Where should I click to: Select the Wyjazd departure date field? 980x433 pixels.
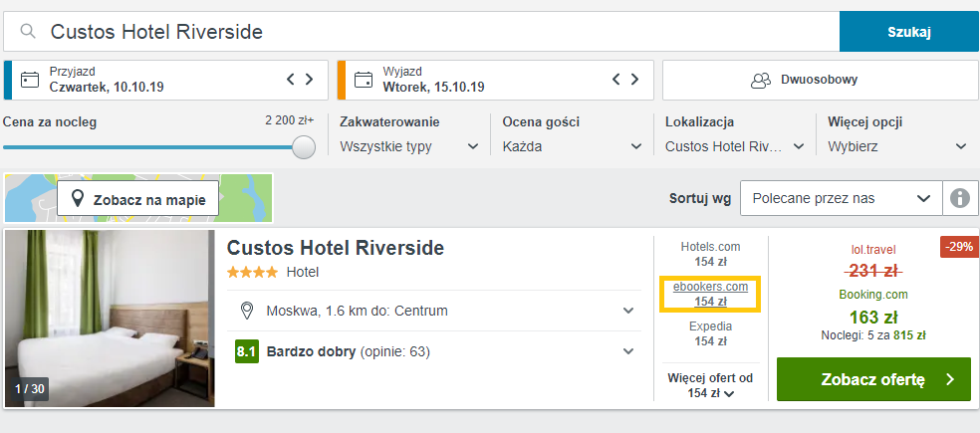click(x=496, y=80)
